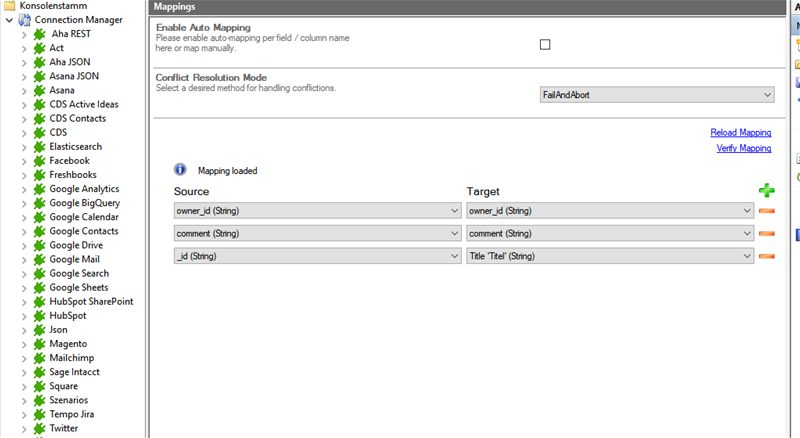This screenshot has width=800, height=438.
Task: Click the Reload Mapping link
Action: [740, 132]
